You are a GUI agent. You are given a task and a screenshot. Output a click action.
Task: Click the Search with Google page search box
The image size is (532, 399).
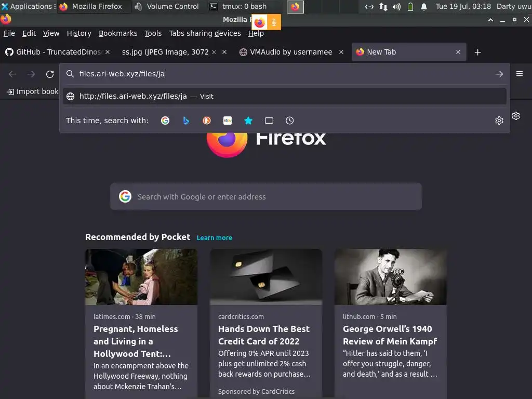point(265,197)
